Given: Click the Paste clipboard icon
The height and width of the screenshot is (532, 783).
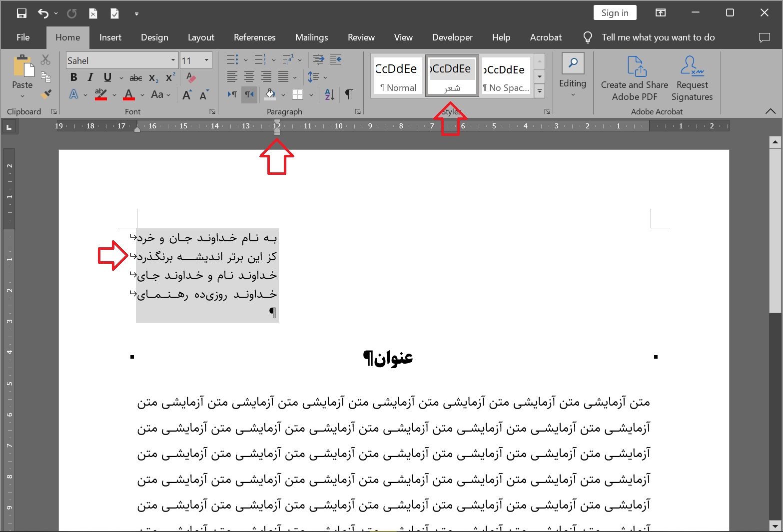Looking at the screenshot, I should pyautogui.click(x=22, y=66).
